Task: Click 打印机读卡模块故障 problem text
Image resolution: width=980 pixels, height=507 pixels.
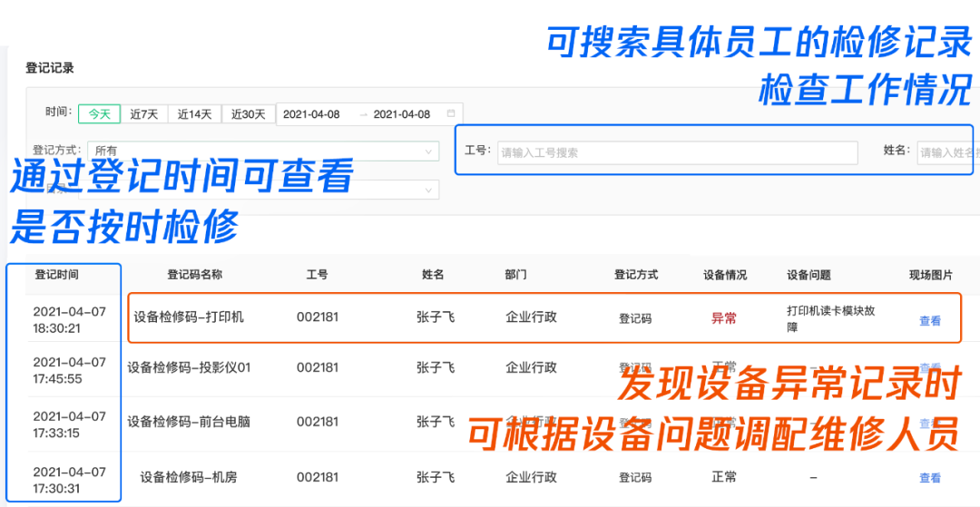Action: point(830,319)
